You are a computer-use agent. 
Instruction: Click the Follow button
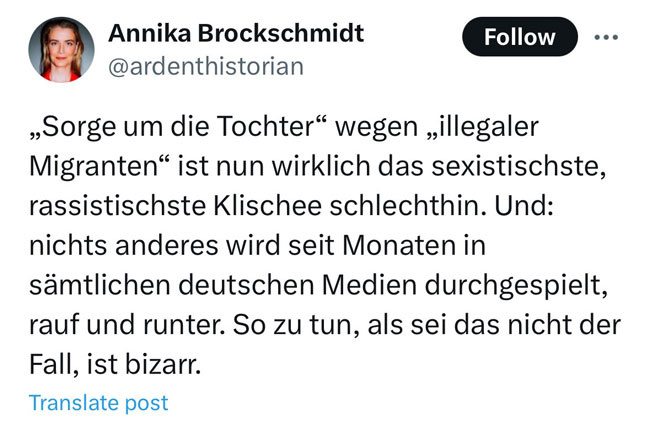pos(519,37)
